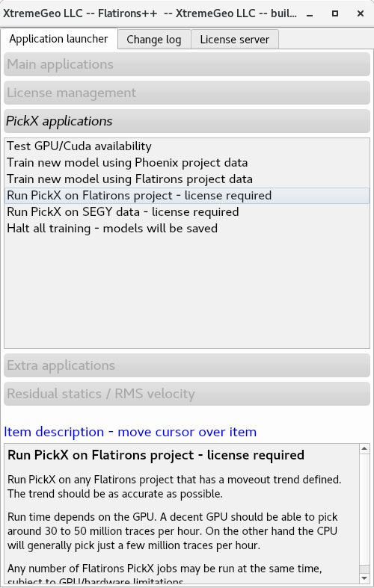
Task: Expand Residual statics / RMS velocity section
Action: tap(187, 394)
